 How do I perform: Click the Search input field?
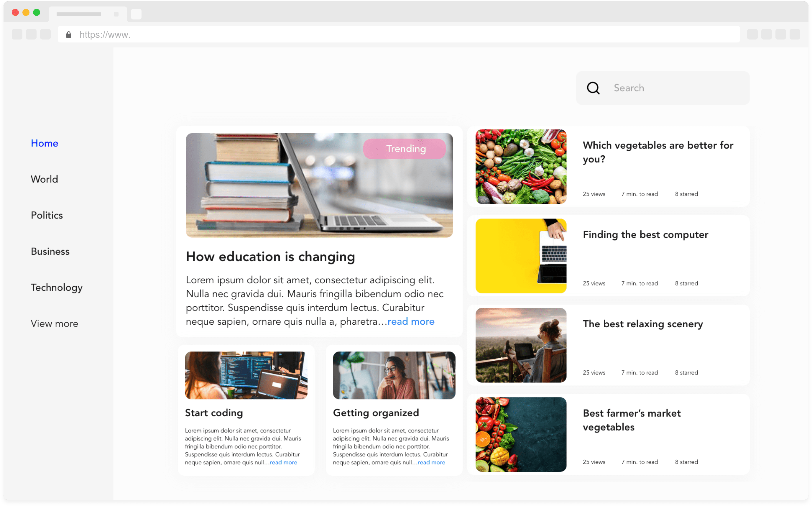point(663,88)
